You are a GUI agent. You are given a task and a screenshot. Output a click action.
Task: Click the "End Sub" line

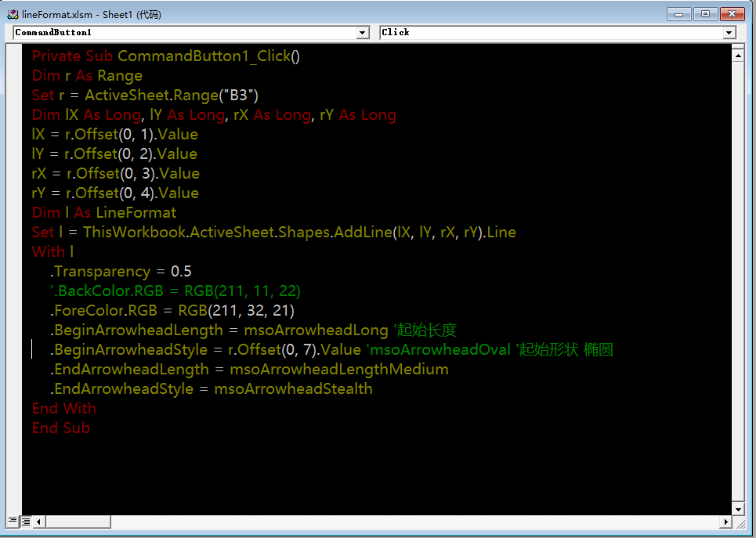(61, 428)
